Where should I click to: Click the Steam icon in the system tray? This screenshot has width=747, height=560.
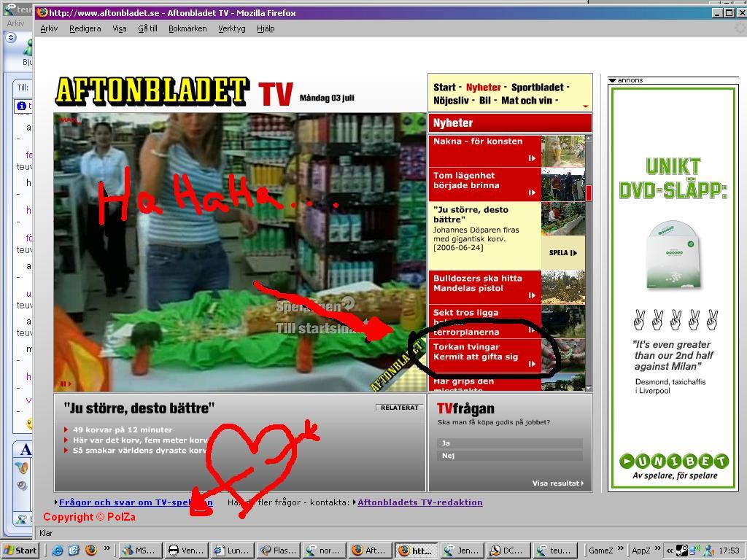pos(681,551)
